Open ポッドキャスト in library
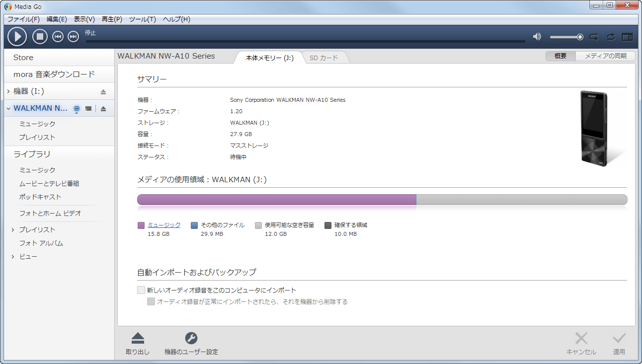642x364 pixels. click(x=40, y=197)
